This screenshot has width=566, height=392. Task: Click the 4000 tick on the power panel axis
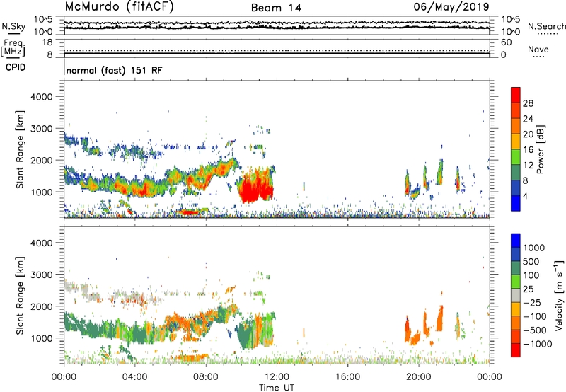41,97
